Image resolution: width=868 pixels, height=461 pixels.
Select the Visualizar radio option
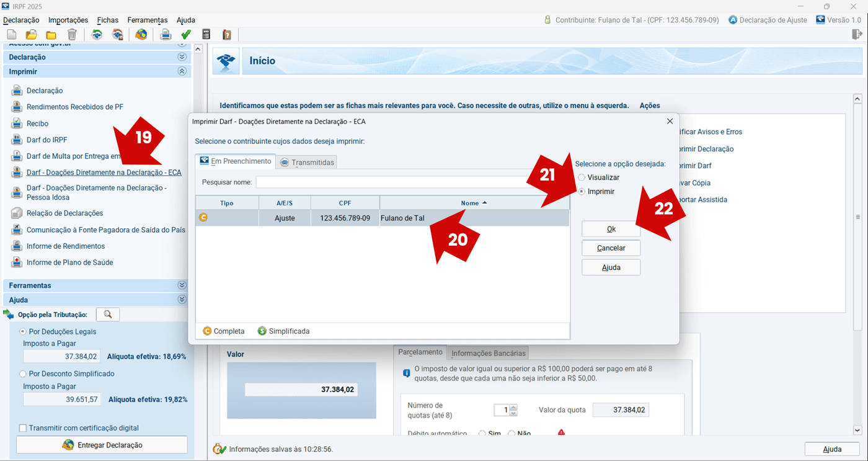[582, 177]
